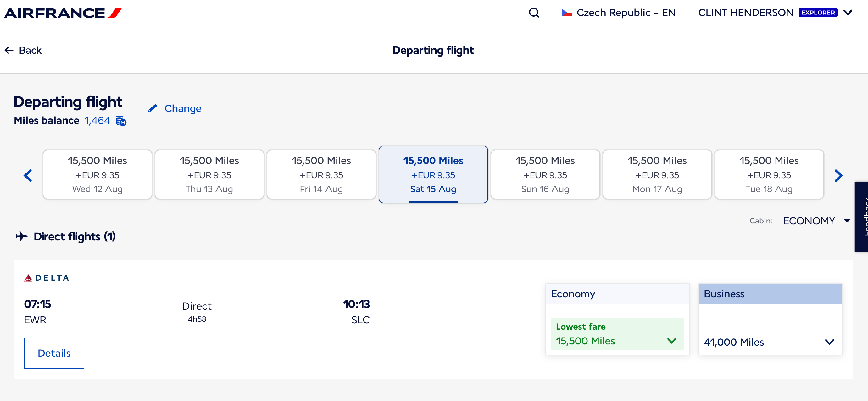Select the Sun 16 Aug date tab
Viewport: 868px width, 401px height.
coord(545,174)
